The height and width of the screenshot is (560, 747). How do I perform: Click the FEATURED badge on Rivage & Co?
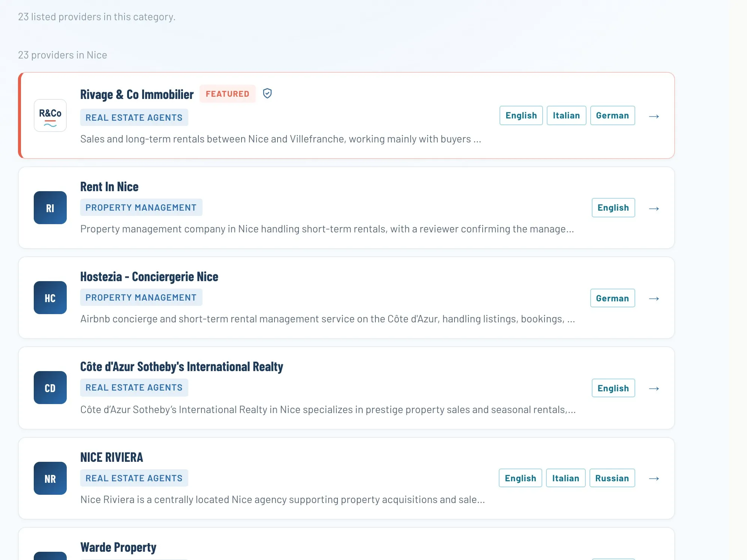coord(227,94)
